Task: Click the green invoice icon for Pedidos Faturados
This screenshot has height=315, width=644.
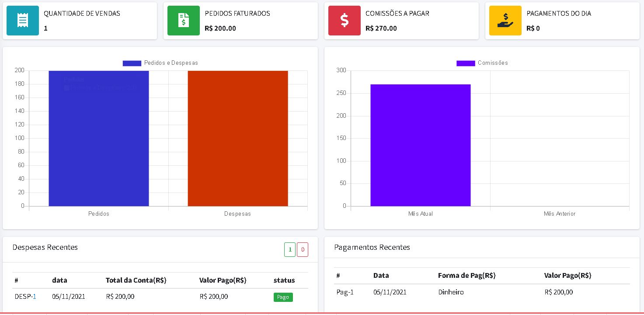Action: pos(184,21)
